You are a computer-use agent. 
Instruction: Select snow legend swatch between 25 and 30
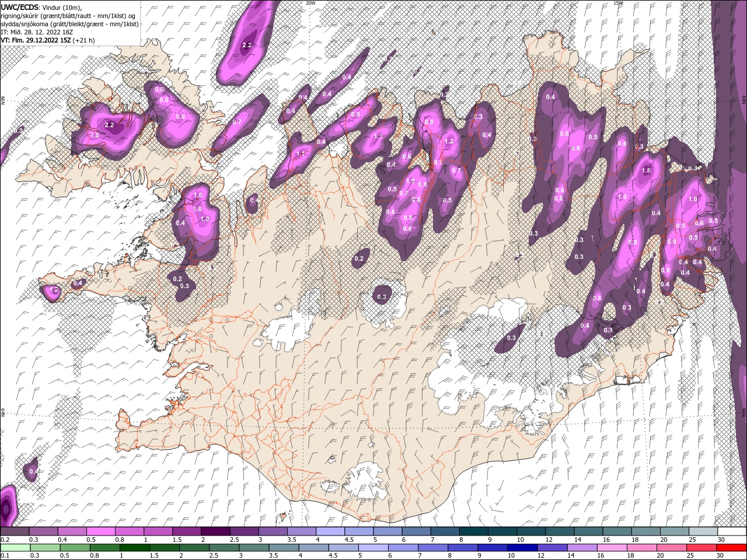click(703, 531)
